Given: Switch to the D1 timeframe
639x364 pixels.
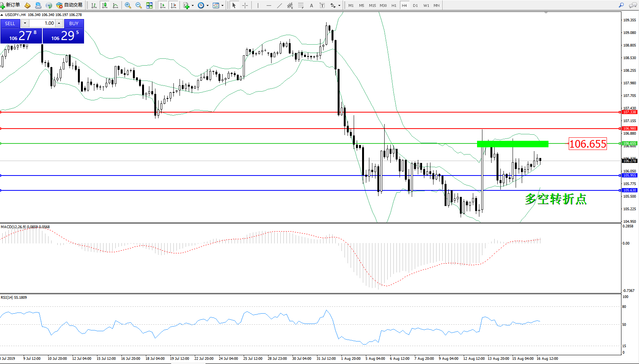Looking at the screenshot, I should coord(415,5).
